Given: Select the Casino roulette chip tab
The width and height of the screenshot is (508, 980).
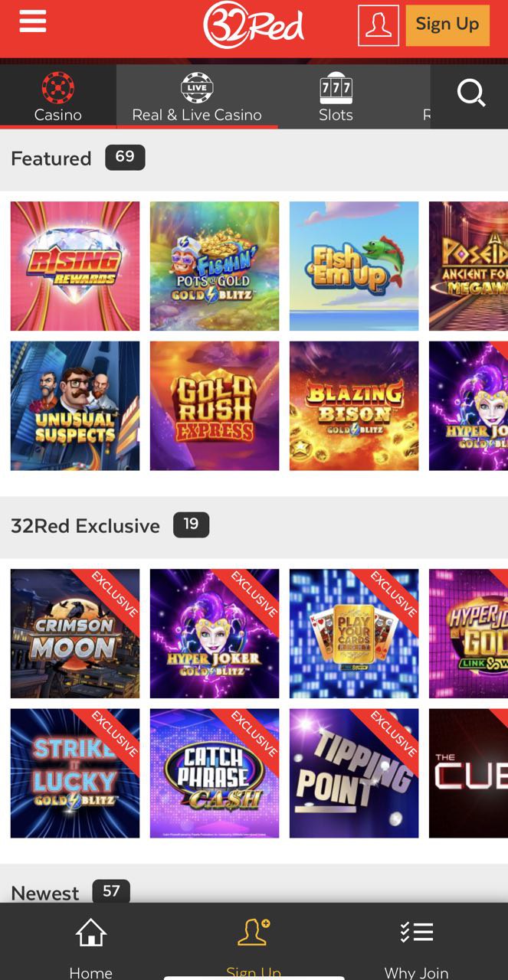Looking at the screenshot, I should [x=58, y=96].
